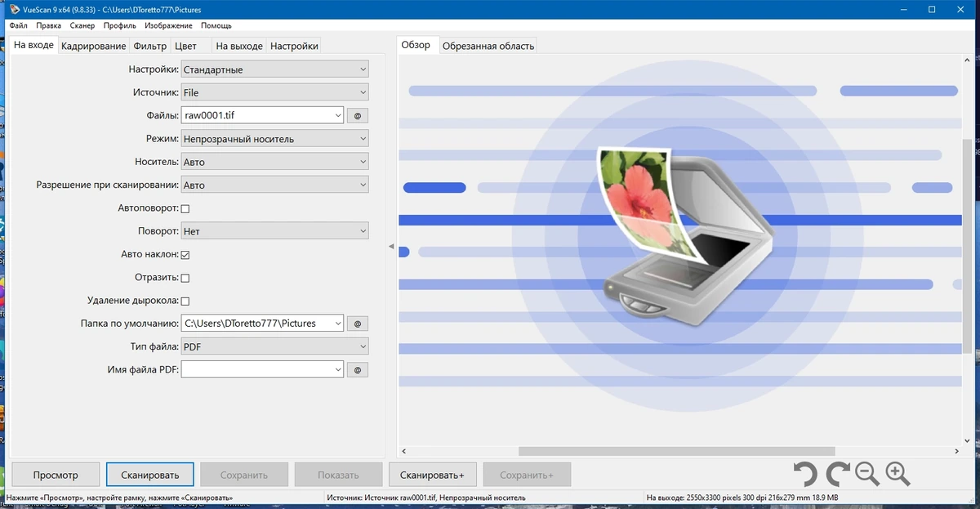Click the Просмотр button
The height and width of the screenshot is (509, 980).
click(x=56, y=475)
